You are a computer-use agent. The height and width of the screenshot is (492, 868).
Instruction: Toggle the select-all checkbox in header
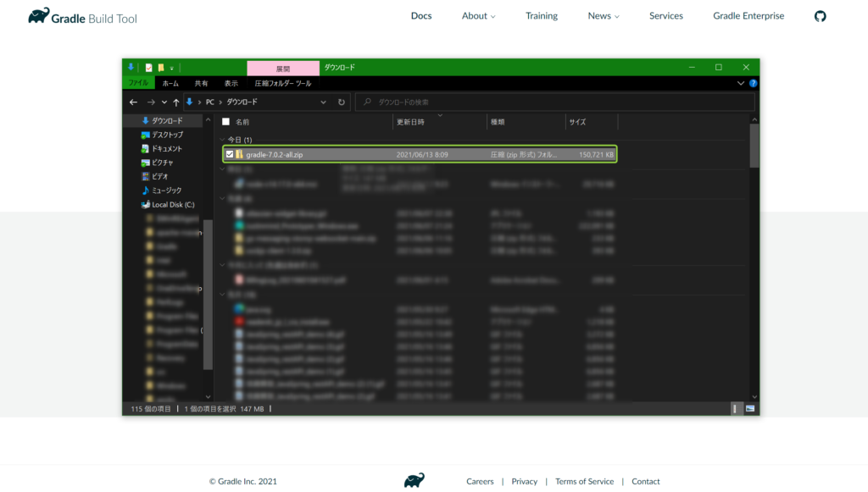pos(225,122)
